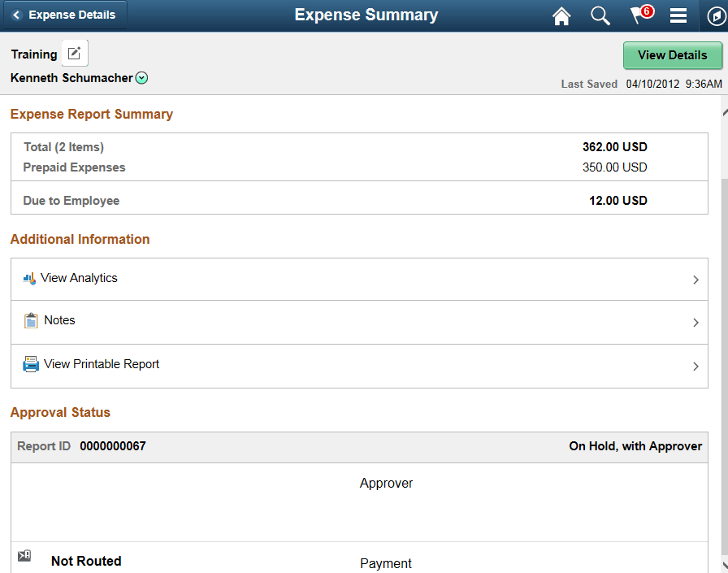Expand the Notes row chevron
This screenshot has height=573, width=728.
point(696,322)
